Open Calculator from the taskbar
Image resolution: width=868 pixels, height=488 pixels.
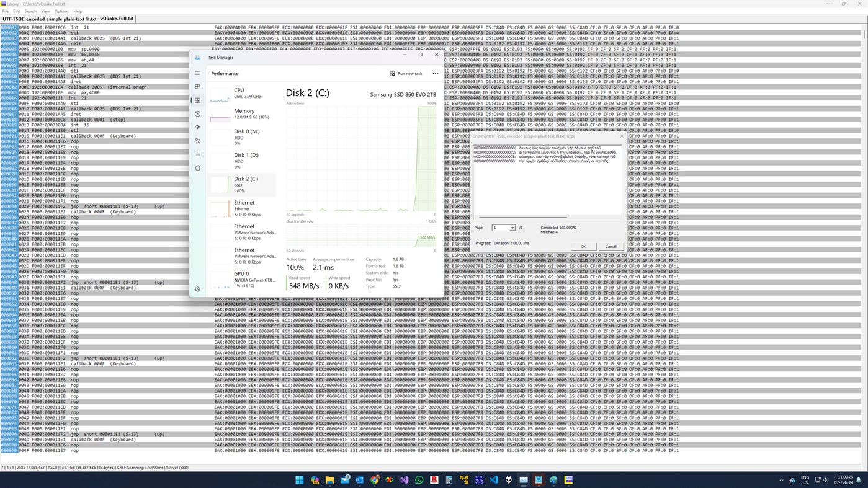449,480
